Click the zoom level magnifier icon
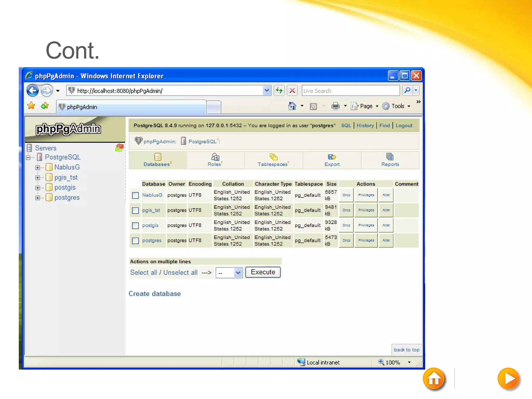This screenshot has width=532, height=399. pyautogui.click(x=381, y=362)
